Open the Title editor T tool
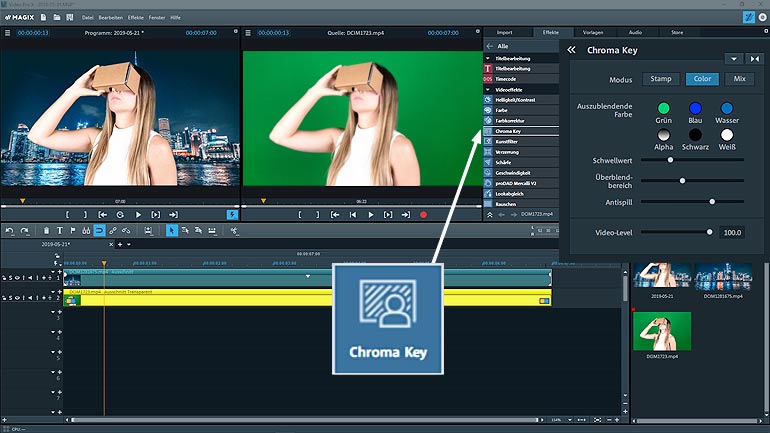Viewport: 770px width, 433px height. (59, 230)
